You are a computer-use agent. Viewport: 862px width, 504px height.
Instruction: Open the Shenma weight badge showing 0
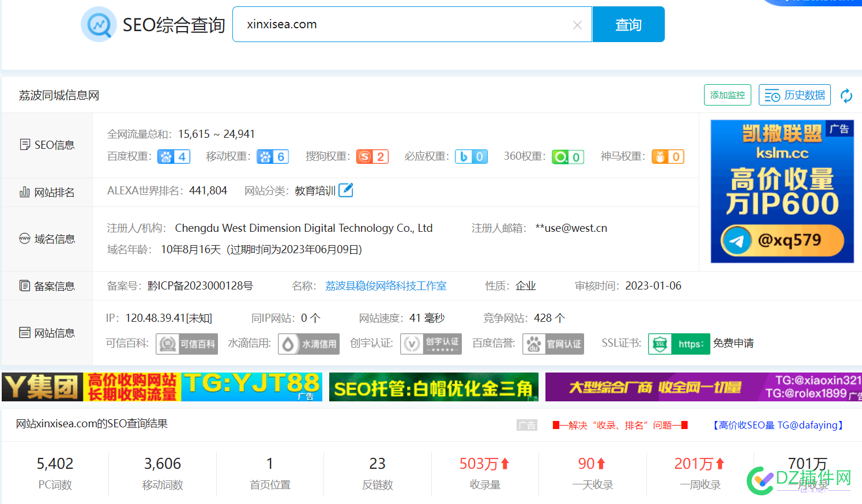668,156
